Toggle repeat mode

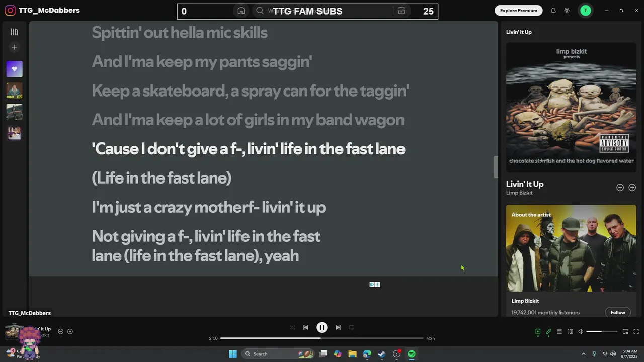(x=352, y=327)
